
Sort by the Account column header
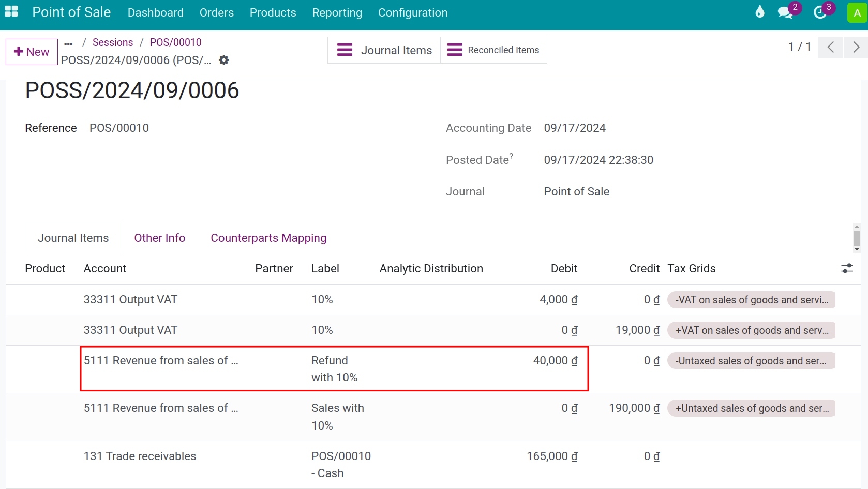105,268
